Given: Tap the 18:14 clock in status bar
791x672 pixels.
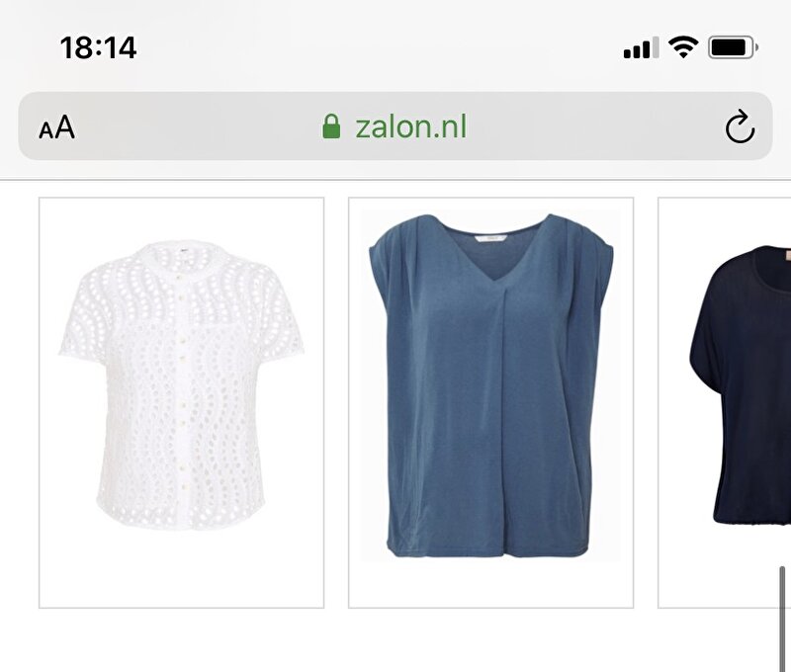Looking at the screenshot, I should coord(98,47).
